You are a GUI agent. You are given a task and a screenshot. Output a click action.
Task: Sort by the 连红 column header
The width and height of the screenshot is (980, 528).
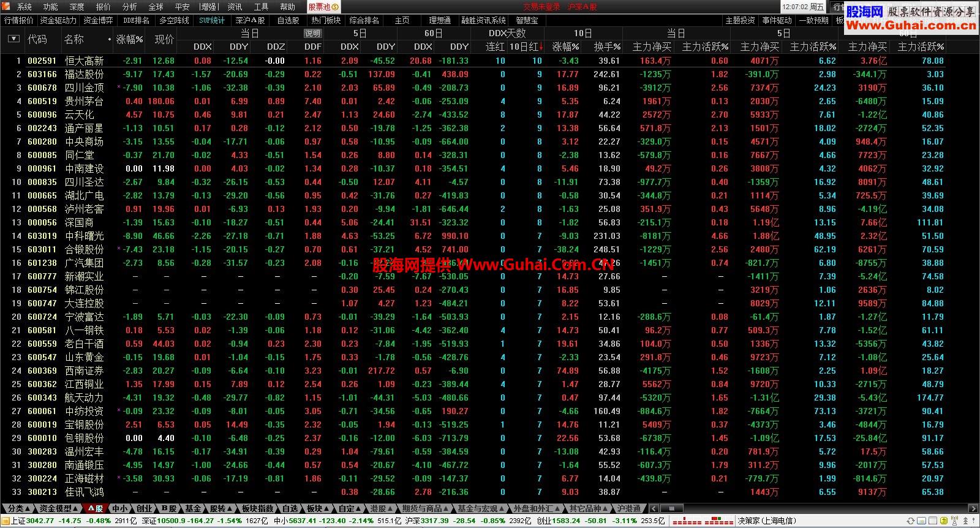[x=495, y=47]
